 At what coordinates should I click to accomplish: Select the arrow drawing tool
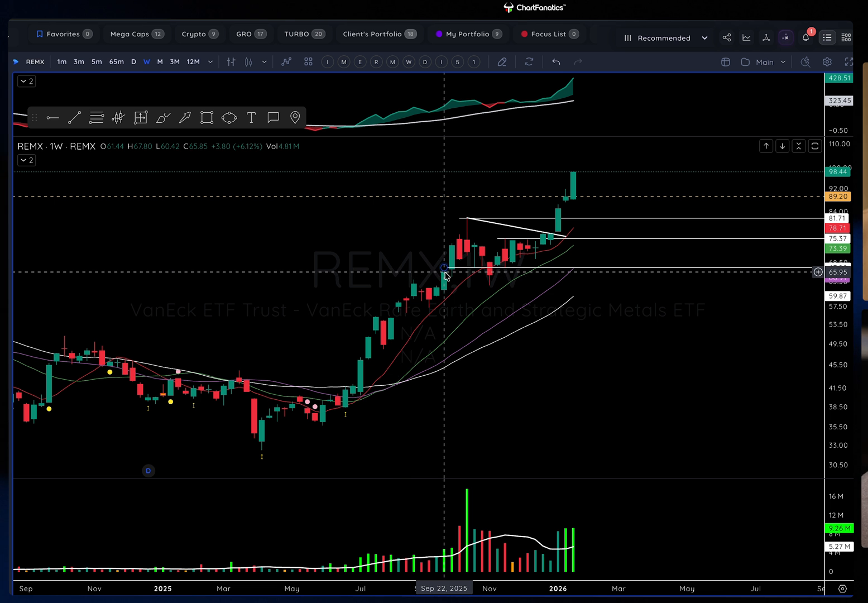point(185,118)
